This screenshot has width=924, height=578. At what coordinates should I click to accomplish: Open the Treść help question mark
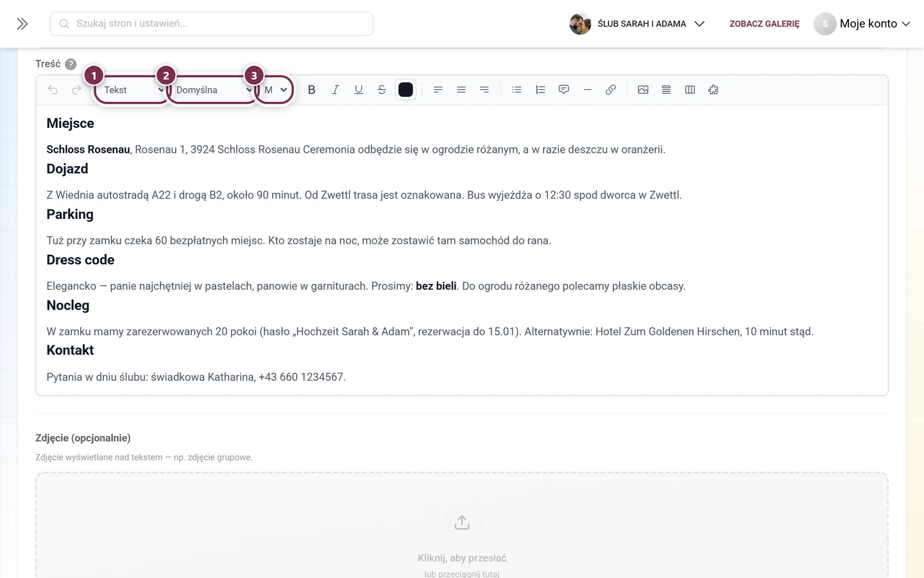click(x=71, y=64)
